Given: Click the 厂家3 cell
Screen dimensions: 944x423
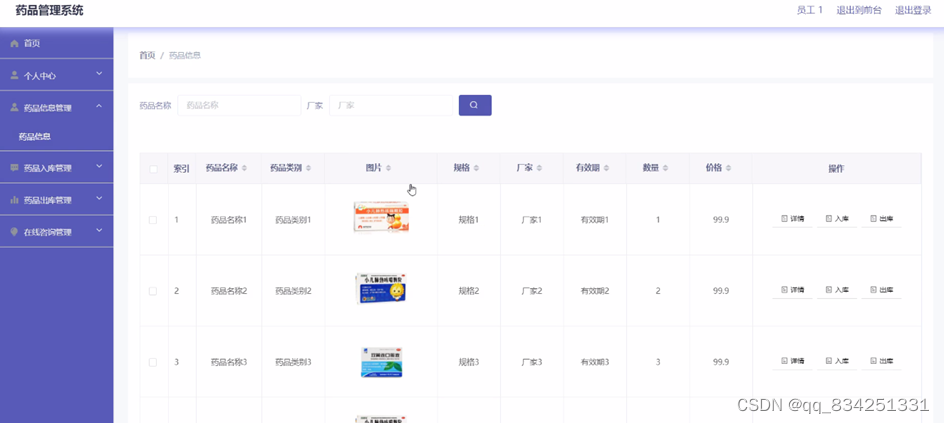Looking at the screenshot, I should click(532, 362).
